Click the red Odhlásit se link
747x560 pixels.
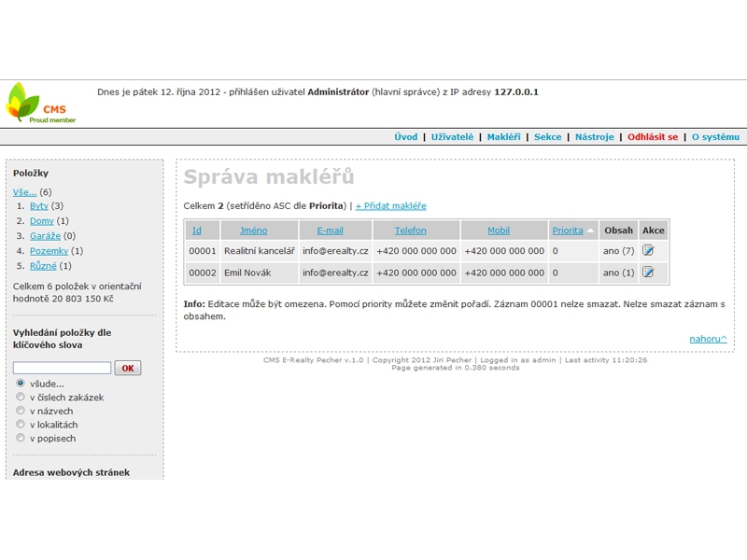(653, 136)
